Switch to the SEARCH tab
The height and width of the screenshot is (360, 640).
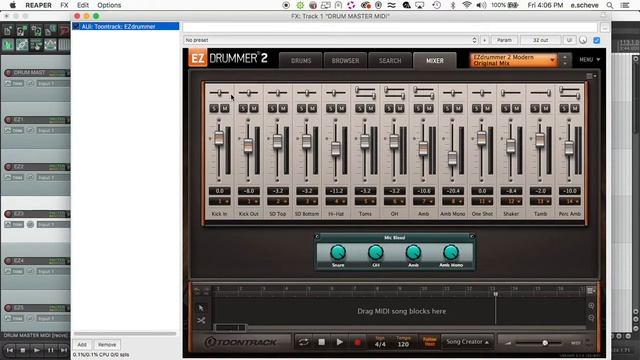(390, 60)
